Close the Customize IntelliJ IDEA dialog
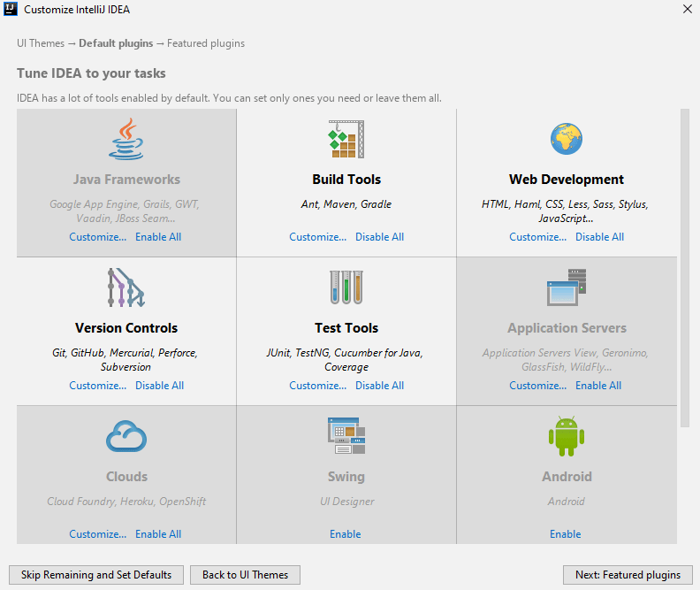The image size is (700, 590). pos(688,9)
